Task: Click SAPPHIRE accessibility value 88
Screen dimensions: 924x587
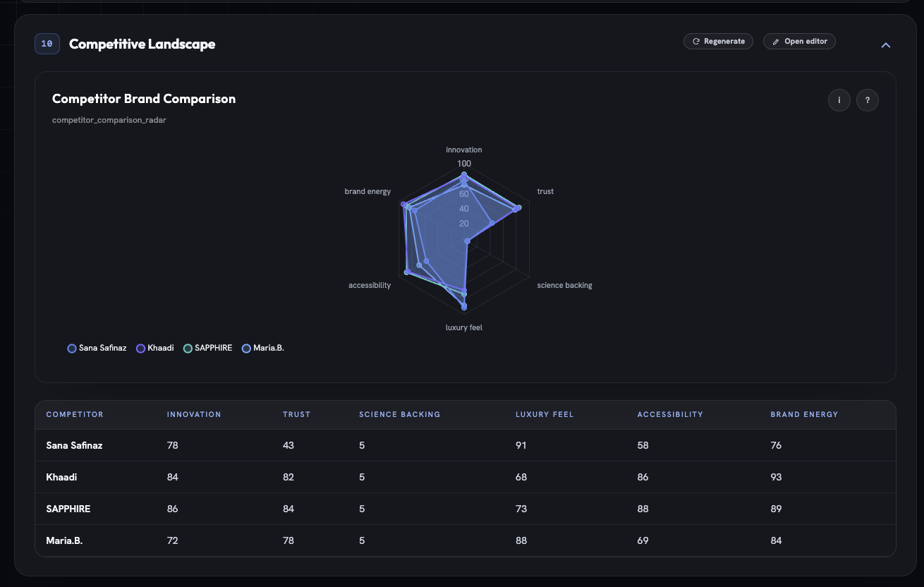Action: click(x=643, y=509)
